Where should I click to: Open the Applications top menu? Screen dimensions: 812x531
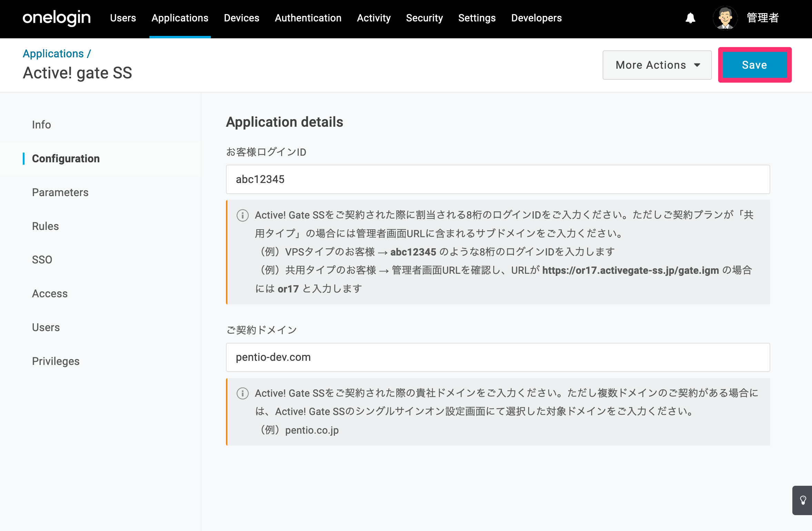point(180,18)
